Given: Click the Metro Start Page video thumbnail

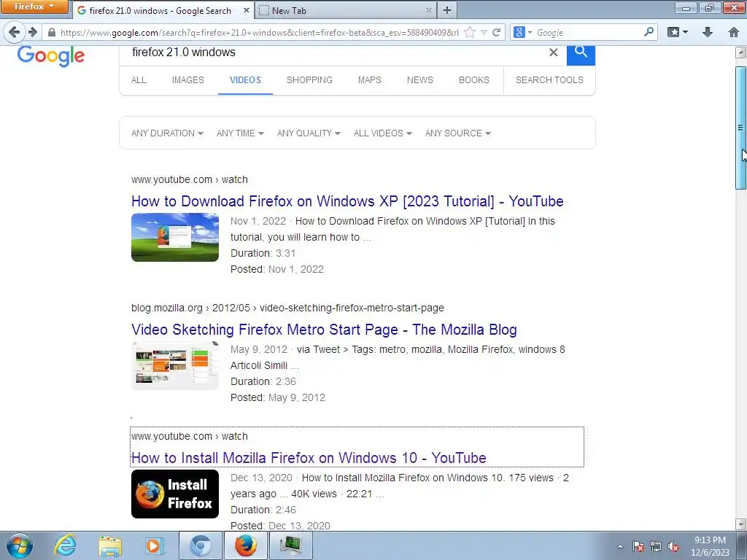Looking at the screenshot, I should coord(175,365).
